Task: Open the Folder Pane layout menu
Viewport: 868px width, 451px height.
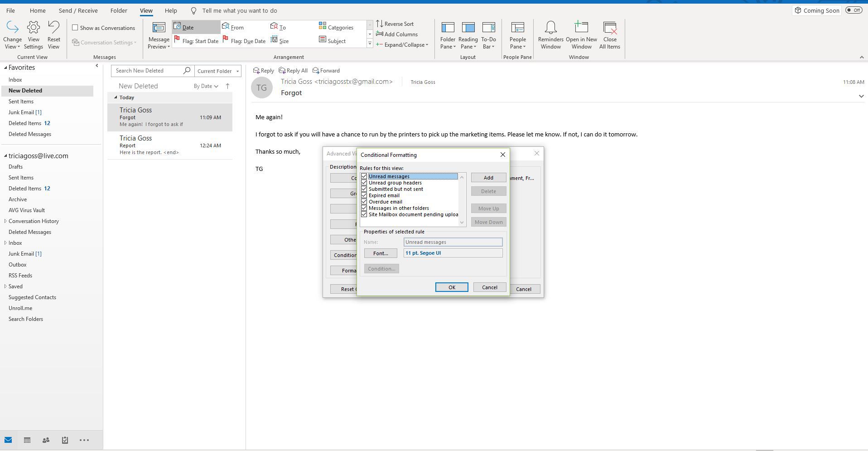Action: click(448, 35)
